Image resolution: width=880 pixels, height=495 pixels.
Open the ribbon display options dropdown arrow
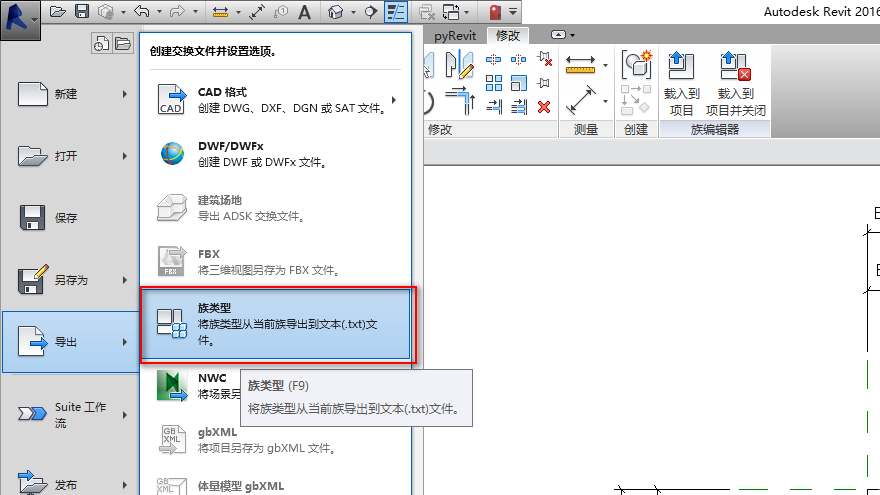click(572, 35)
